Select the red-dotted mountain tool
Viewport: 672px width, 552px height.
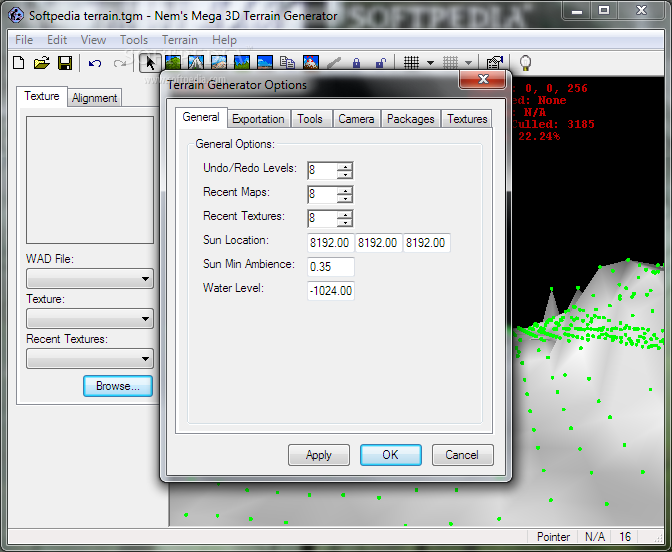[x=311, y=63]
